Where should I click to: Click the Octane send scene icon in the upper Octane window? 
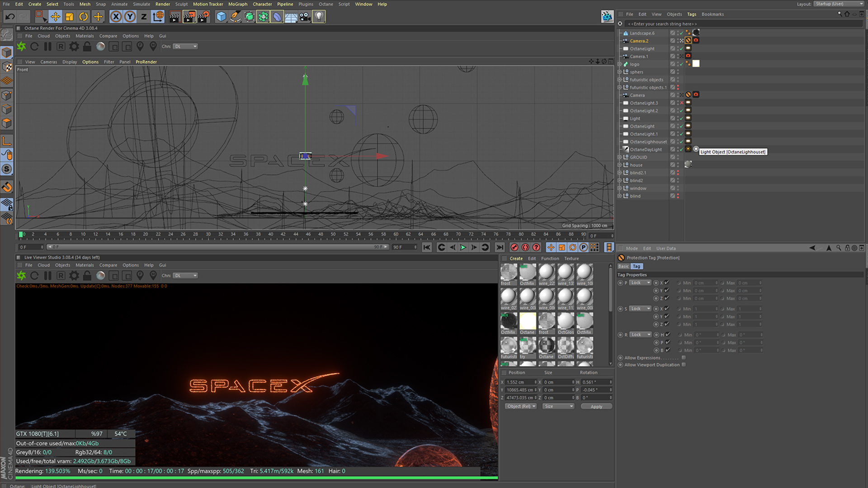[x=21, y=47]
